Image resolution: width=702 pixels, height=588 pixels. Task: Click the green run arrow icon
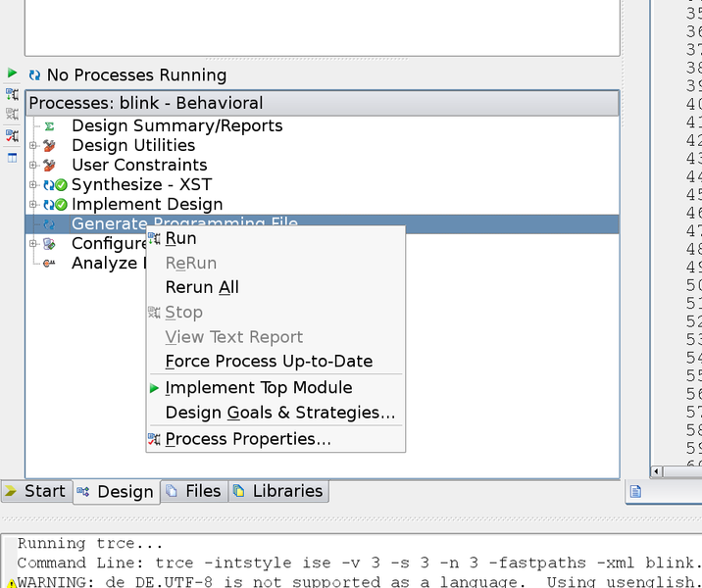point(12,73)
